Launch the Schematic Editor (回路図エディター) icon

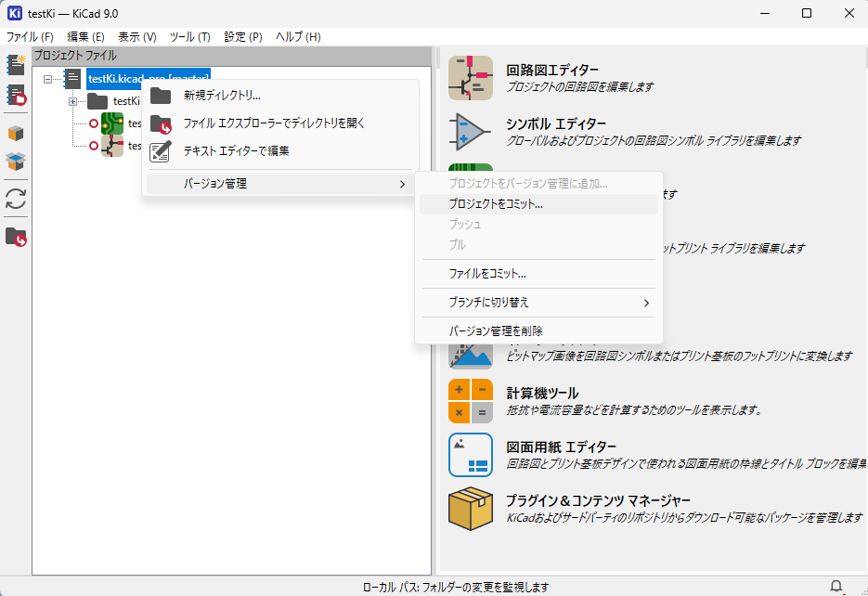[x=471, y=78]
